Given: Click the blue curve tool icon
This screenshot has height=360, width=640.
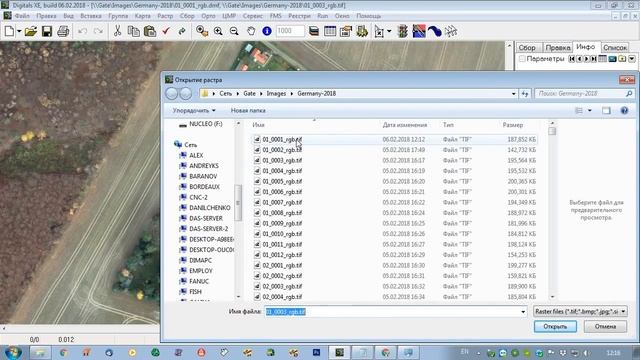Looking at the screenshot, I should 435,31.
